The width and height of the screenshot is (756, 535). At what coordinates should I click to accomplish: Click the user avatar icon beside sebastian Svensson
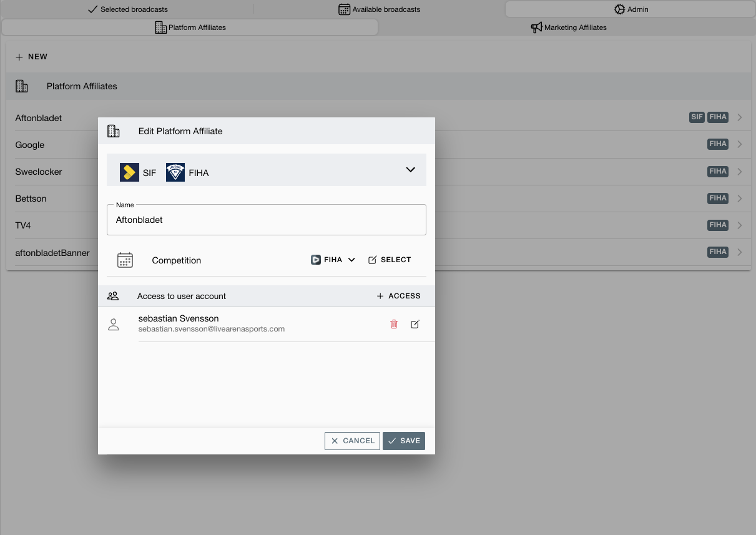pyautogui.click(x=114, y=324)
